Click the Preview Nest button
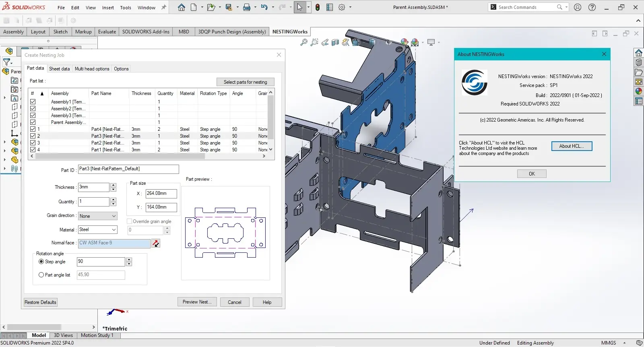Viewport: 644px width, 347px height. (197, 302)
